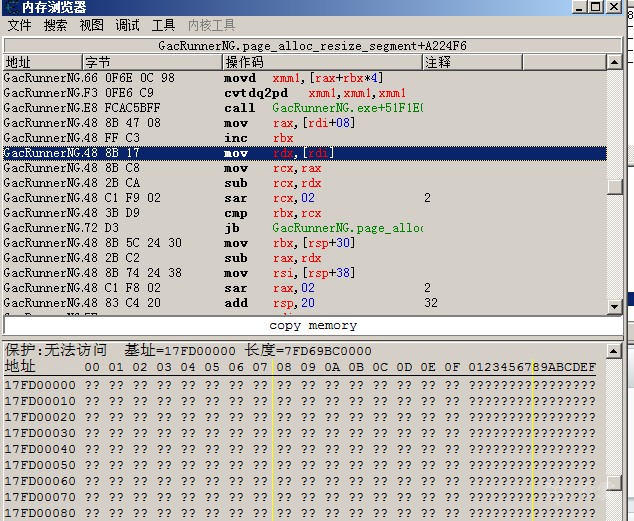
Task: Click hex address 17FD00070
Action: point(40,497)
